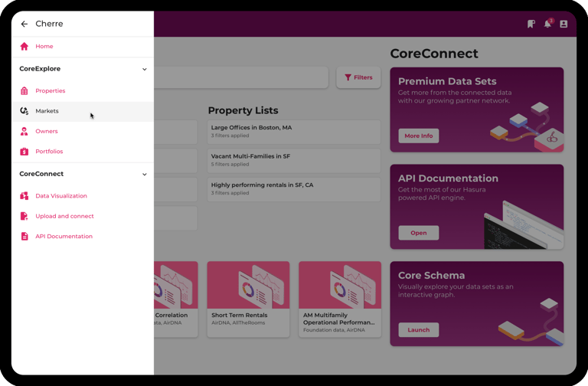
Task: Collapse the CoreExplore section chevron
Action: 145,70
